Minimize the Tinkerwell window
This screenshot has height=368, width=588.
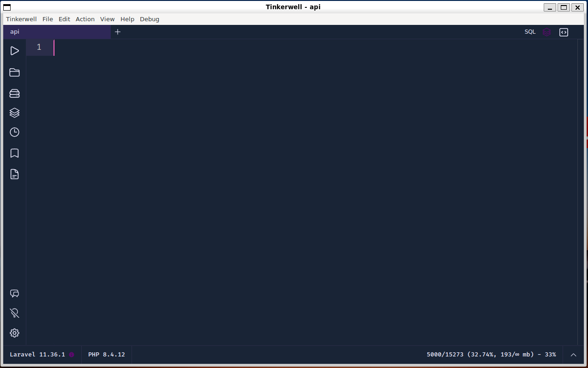tap(550, 7)
